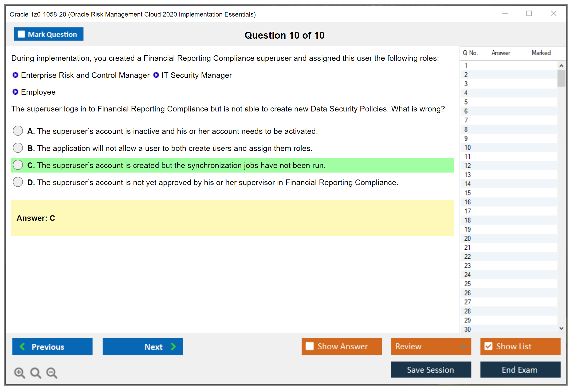The image size is (574, 392).
Task: Select question 23 in the list
Action: pos(509,266)
